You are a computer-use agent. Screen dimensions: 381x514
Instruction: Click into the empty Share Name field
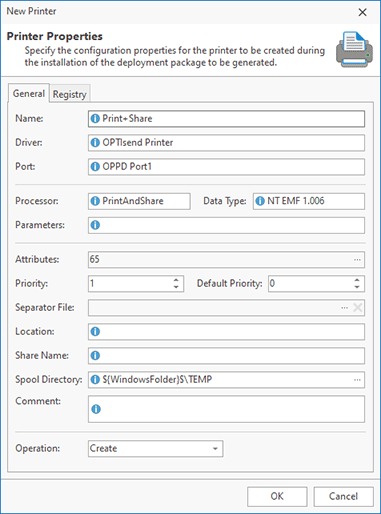tap(226, 356)
